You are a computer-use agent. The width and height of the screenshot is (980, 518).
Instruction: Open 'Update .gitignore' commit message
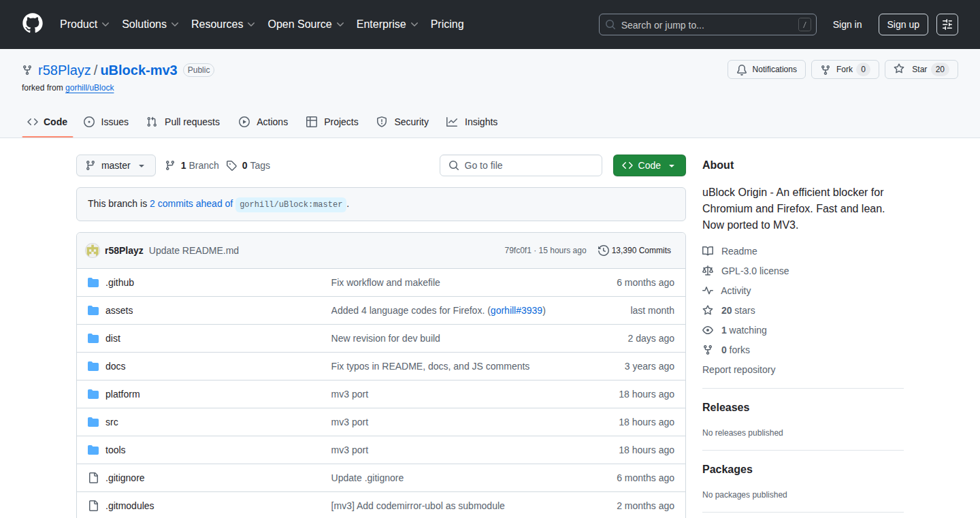click(367, 478)
